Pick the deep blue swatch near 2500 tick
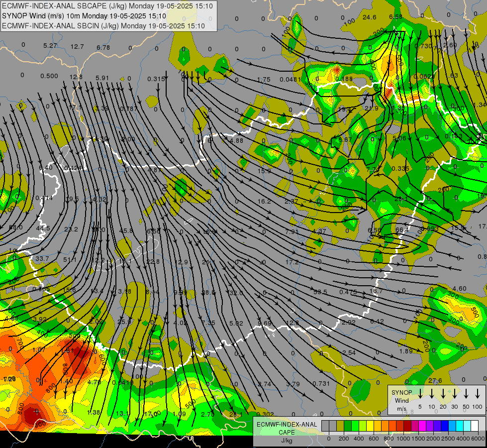 point(445,426)
